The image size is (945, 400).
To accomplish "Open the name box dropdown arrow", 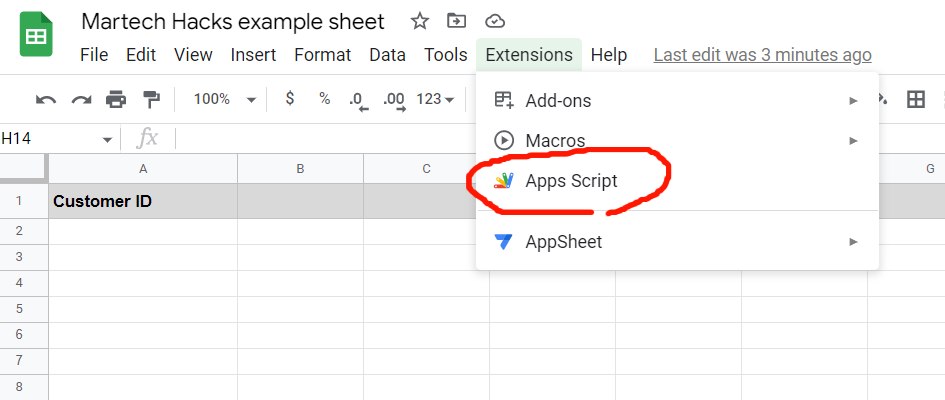I will click(107, 140).
